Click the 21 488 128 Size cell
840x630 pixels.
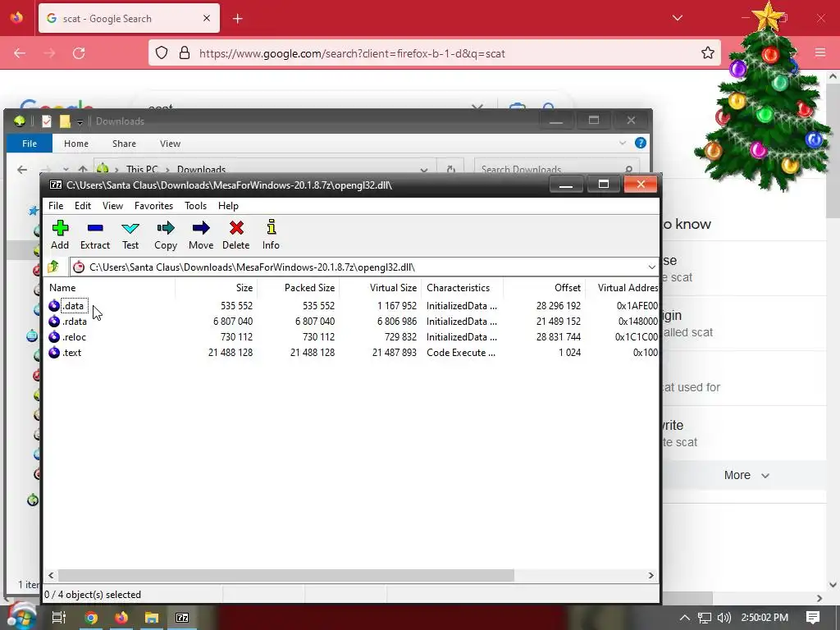pyautogui.click(x=231, y=353)
